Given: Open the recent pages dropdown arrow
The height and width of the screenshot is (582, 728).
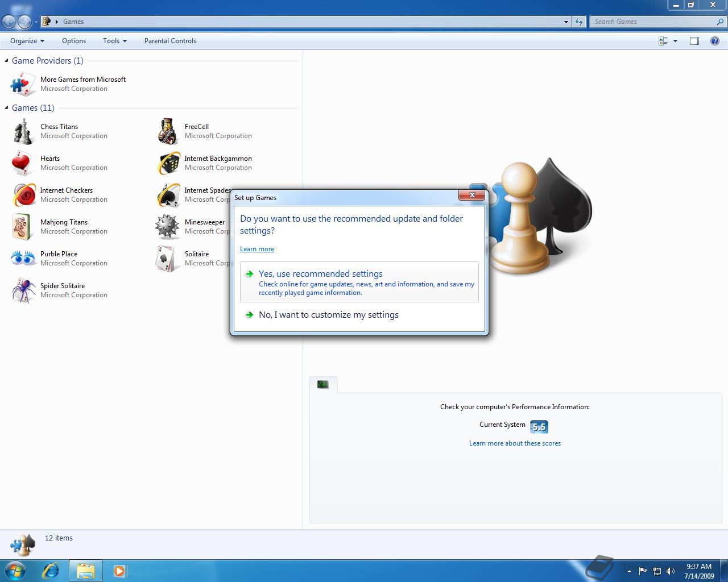Looking at the screenshot, I should tap(36, 22).
